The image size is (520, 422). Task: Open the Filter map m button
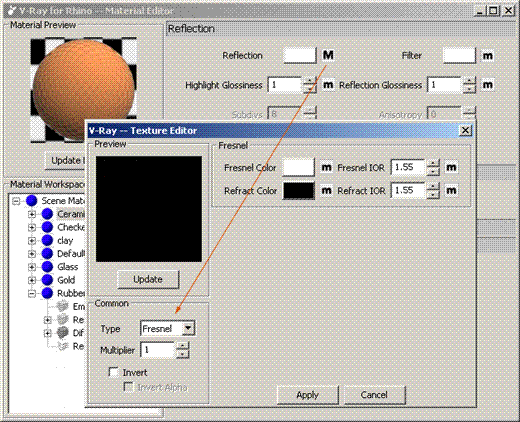coord(488,56)
